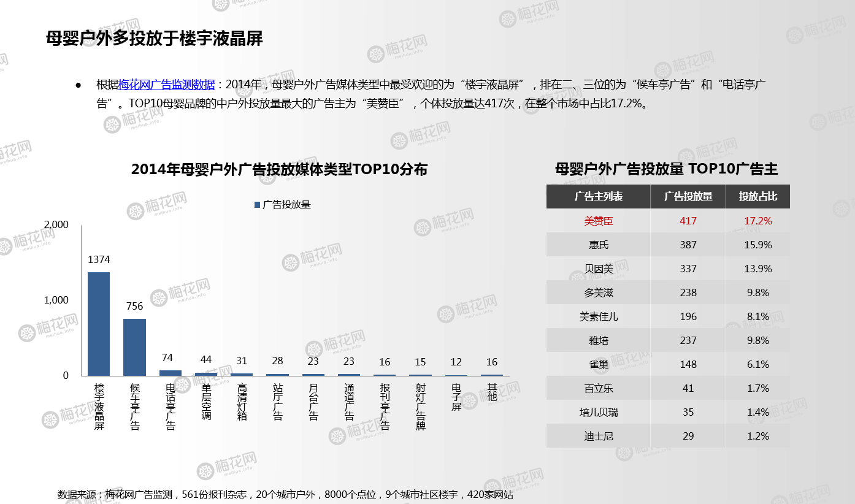Click the 6.1% share cell
The image size is (855, 504).
758,364
